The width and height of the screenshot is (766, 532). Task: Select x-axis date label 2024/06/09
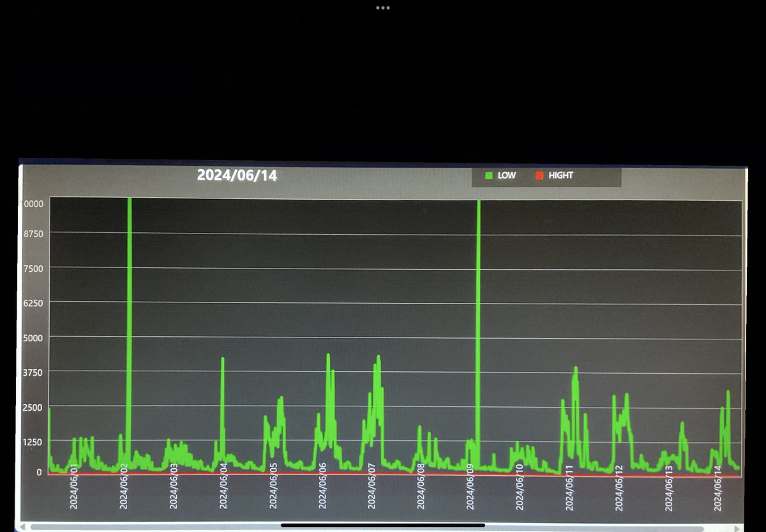(x=470, y=487)
